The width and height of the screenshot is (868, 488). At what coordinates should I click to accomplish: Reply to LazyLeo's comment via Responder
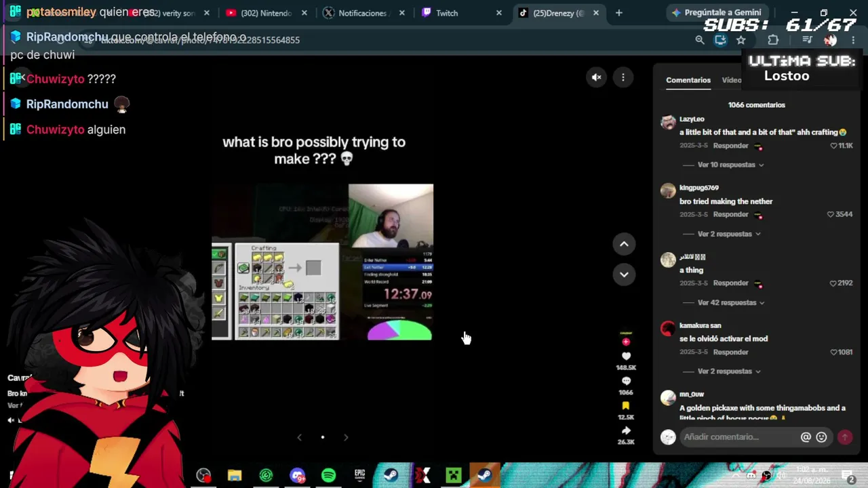click(730, 146)
